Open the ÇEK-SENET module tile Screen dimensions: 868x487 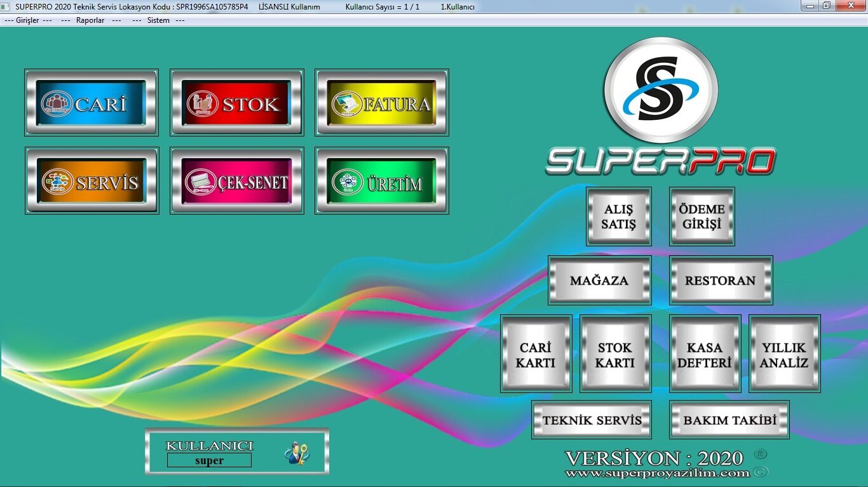[236, 181]
